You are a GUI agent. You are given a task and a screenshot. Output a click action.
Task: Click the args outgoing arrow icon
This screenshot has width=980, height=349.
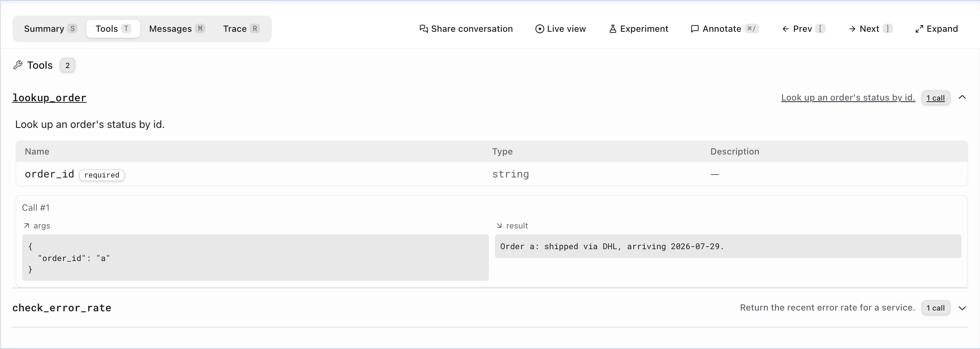click(27, 226)
